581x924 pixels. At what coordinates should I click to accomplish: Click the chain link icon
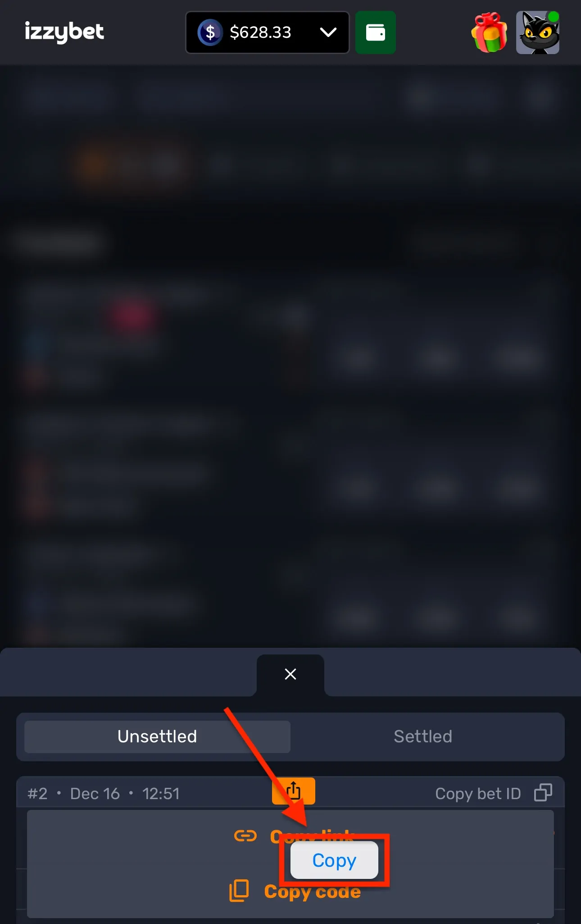click(x=245, y=836)
